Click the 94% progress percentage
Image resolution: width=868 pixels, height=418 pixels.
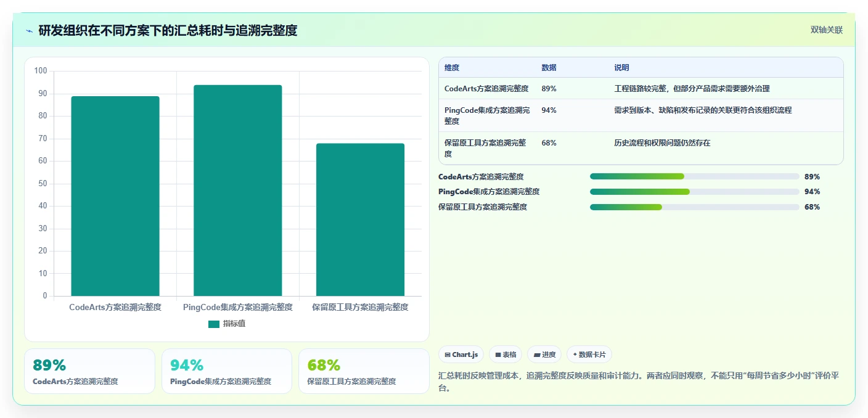[x=812, y=192]
